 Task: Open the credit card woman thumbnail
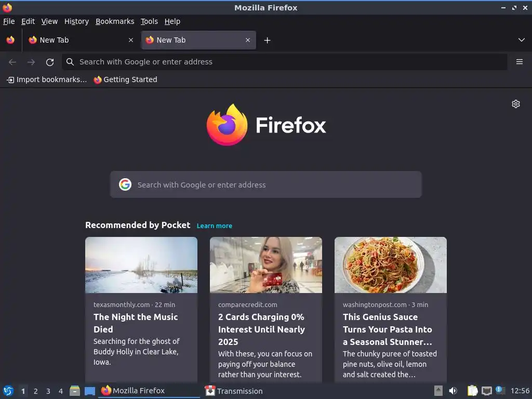pyautogui.click(x=266, y=265)
